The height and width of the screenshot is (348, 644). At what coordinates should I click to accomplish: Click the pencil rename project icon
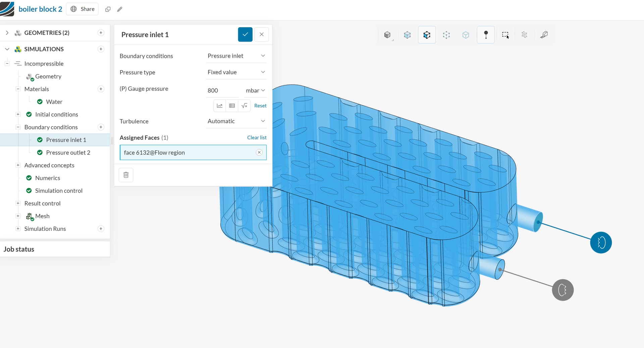[120, 9]
